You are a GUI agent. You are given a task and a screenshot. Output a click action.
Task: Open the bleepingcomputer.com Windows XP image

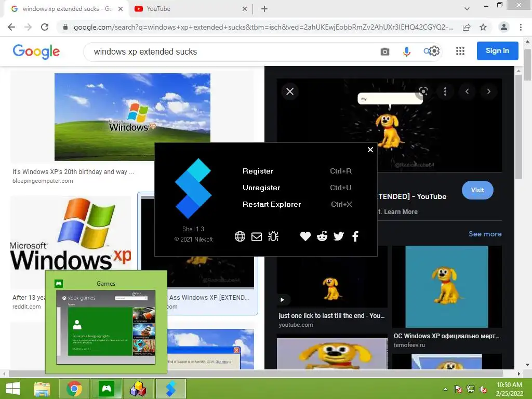click(x=132, y=117)
